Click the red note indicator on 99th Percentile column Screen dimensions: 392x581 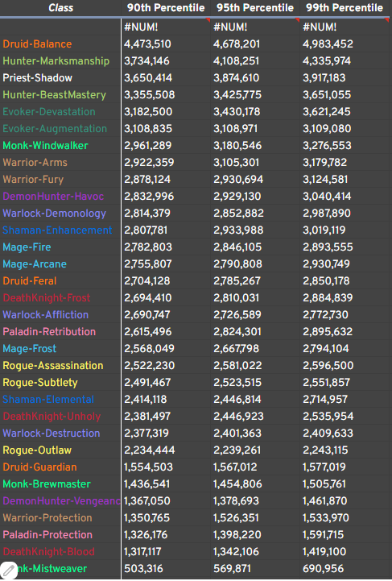(x=387, y=19)
